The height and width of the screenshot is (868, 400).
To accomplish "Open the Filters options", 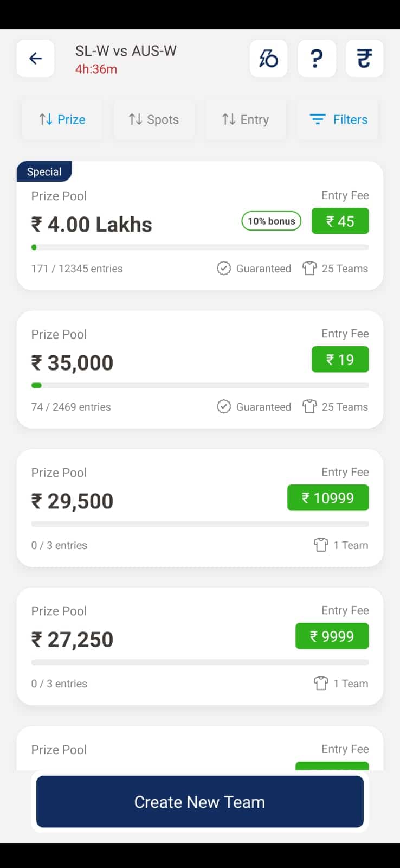I will (338, 119).
